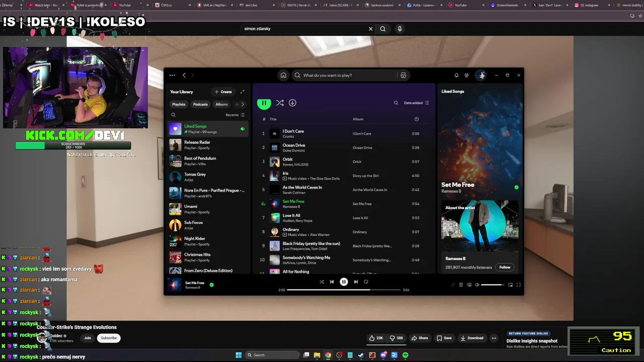Click YouTube Share button
Image resolution: width=644 pixels, height=362 pixels.
[x=420, y=338]
